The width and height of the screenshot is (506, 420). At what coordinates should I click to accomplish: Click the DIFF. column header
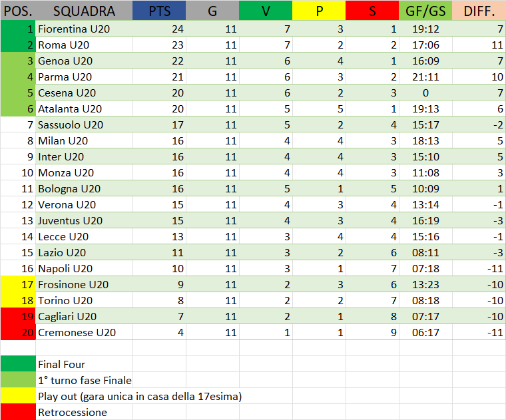pyautogui.click(x=479, y=11)
